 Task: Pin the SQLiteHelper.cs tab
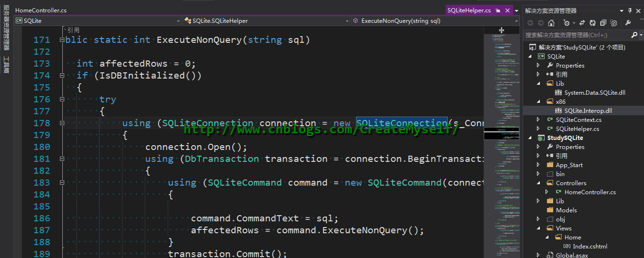498,10
